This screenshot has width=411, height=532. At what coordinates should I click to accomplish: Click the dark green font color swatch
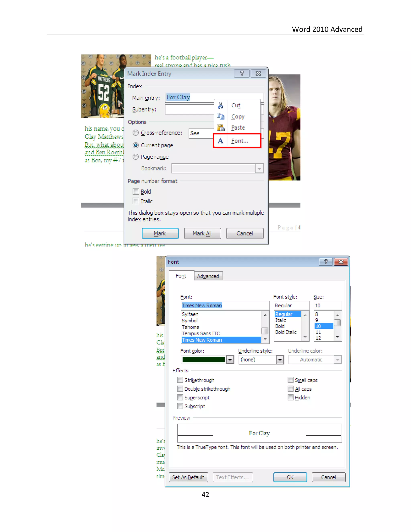click(203, 360)
